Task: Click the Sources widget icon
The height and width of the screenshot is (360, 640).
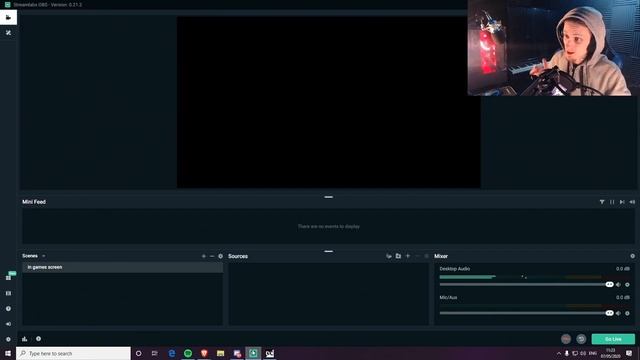Action: 389,256
